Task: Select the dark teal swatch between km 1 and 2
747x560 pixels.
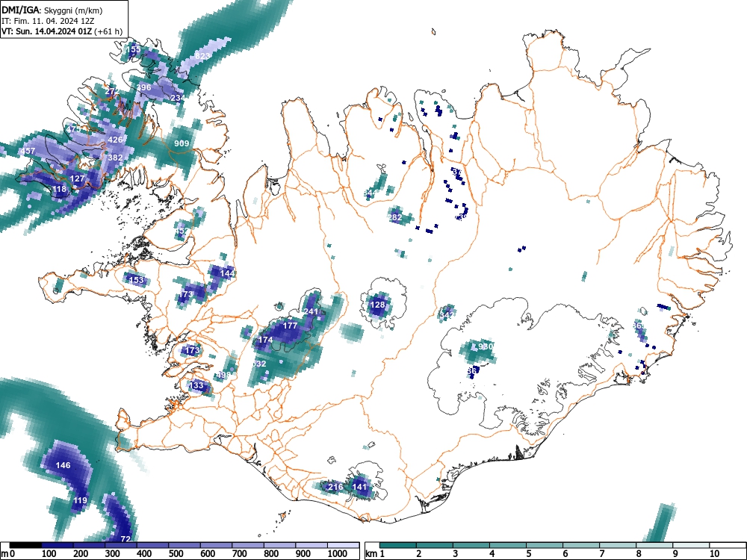Action: pos(398,545)
